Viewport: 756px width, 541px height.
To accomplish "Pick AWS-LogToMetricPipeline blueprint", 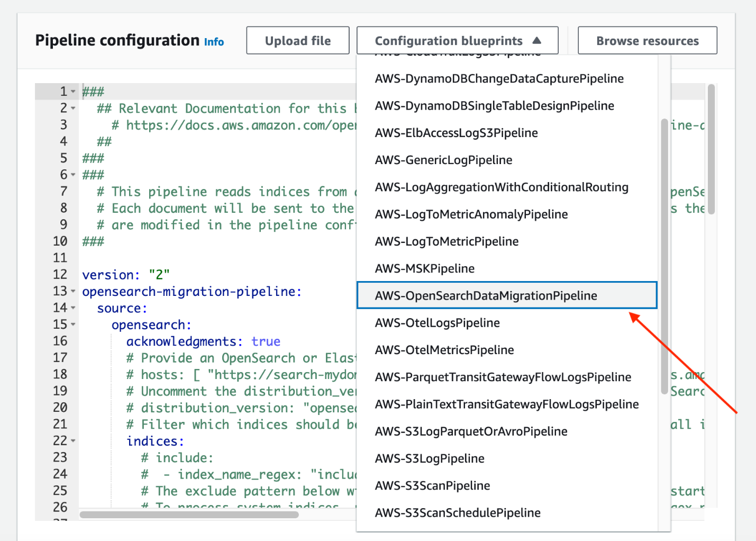I will (507, 241).
